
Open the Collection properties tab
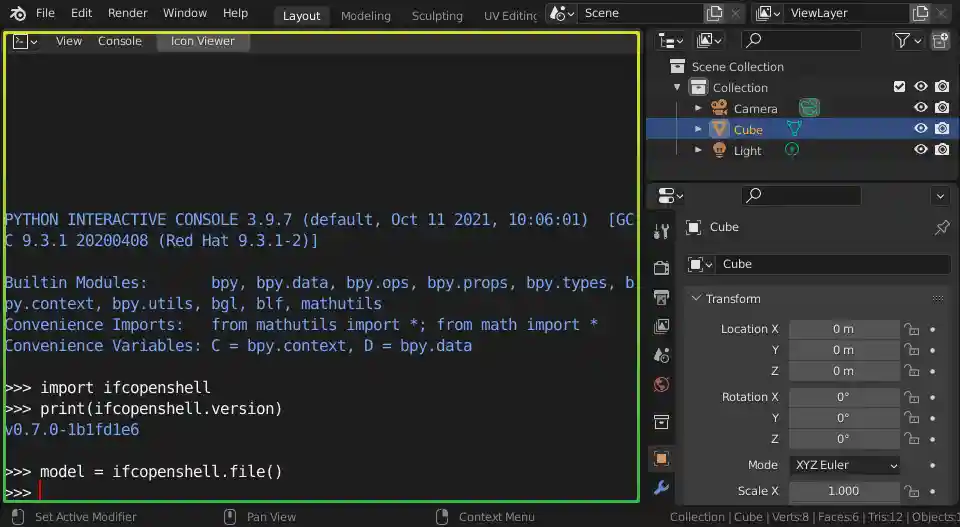point(661,422)
